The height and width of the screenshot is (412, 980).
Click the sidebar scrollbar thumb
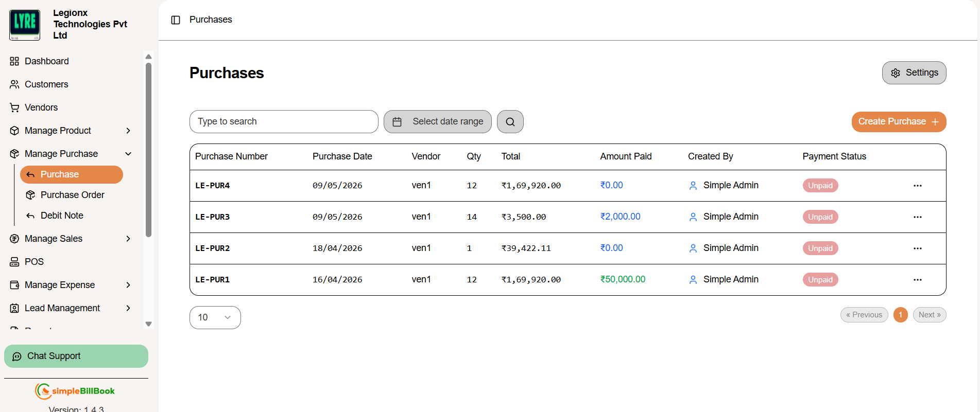point(148,149)
